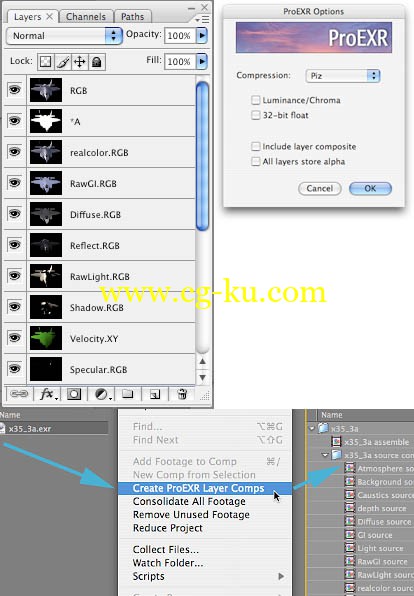Hide the Velocity.XY layer
414x596 pixels.
pos(14,338)
